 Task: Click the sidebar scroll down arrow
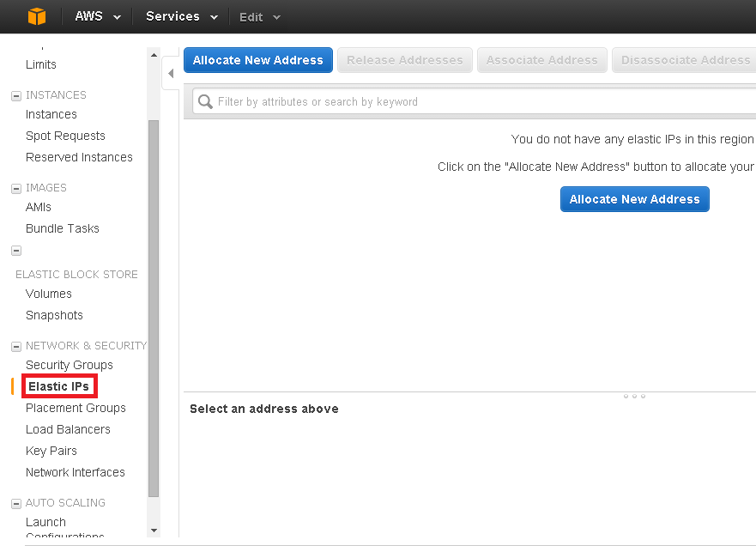coord(154,531)
